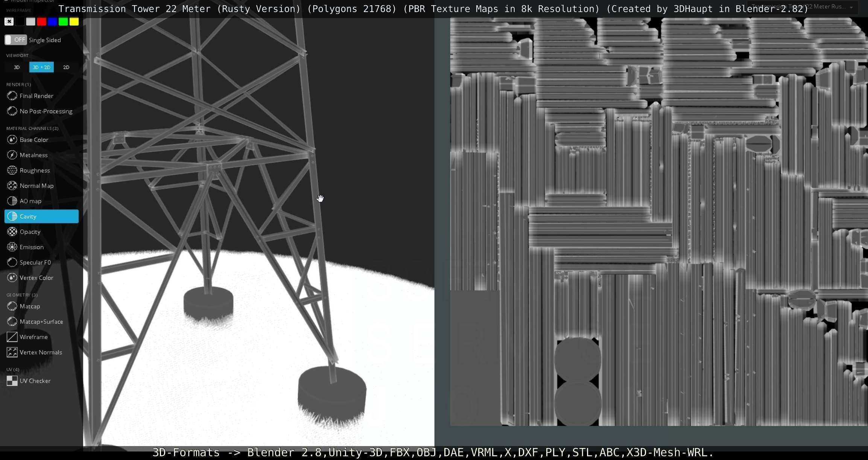Set wireframe color to light gray
The height and width of the screenshot is (460, 868).
coord(31,22)
